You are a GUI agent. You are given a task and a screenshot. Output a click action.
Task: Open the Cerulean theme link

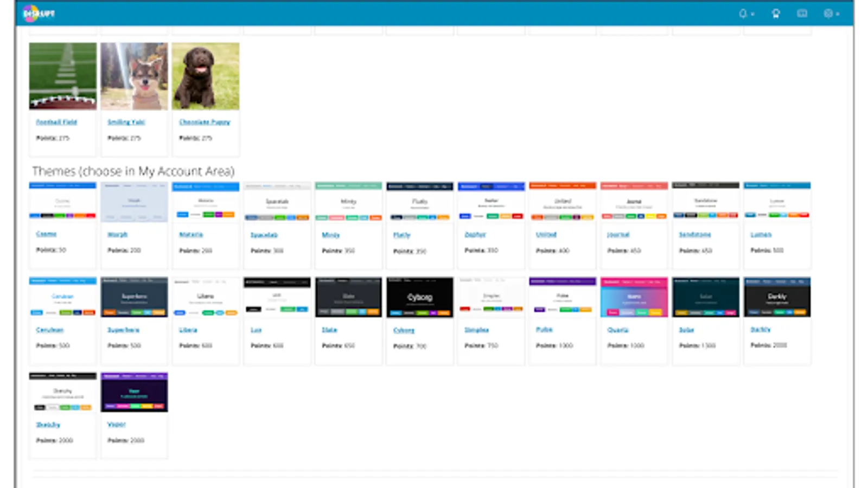pyautogui.click(x=50, y=330)
